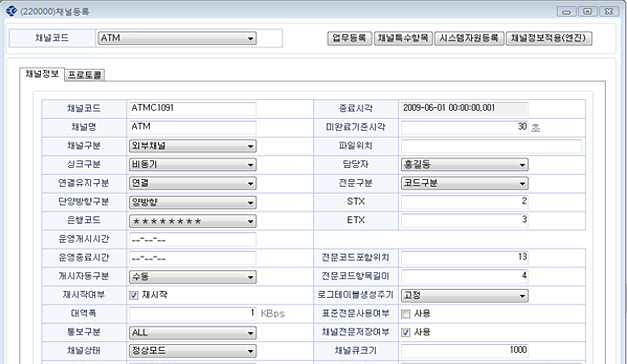
Task: Open the 전문구분 dropdown showing 코드구분
Action: click(464, 183)
